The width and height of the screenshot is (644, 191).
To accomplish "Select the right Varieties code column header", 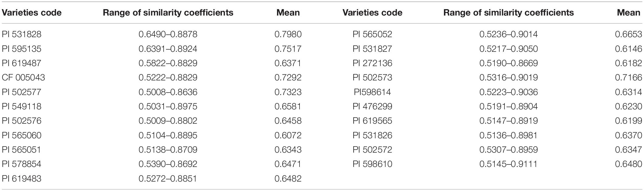I will [x=372, y=12].
